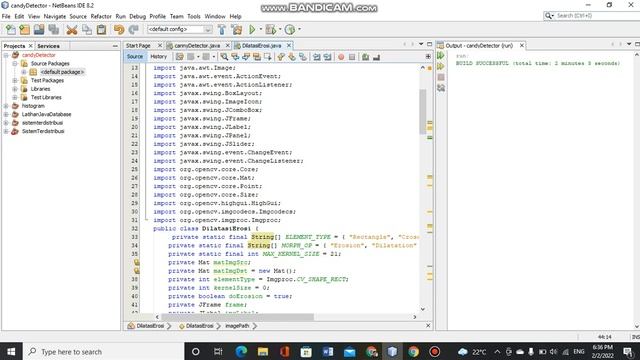The width and height of the screenshot is (640, 360).
Task: Click the Comment code icon
Action: (365, 57)
